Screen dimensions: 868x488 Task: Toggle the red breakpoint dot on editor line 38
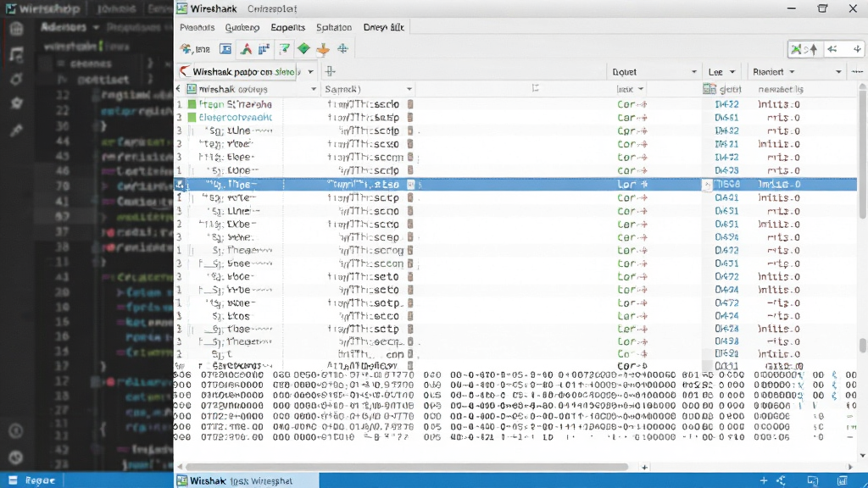tap(111, 247)
